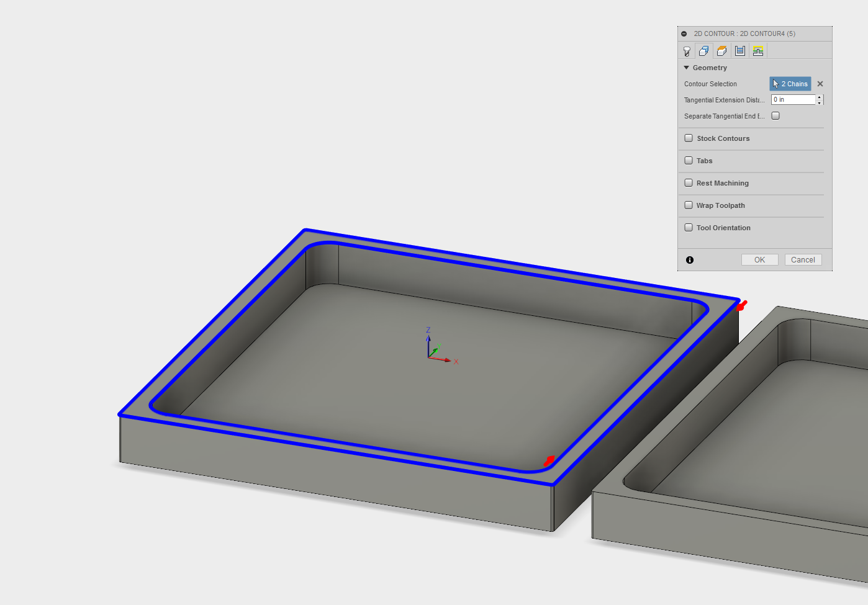The height and width of the screenshot is (605, 868).
Task: Cancel the 2D Contour dialog
Action: point(803,260)
